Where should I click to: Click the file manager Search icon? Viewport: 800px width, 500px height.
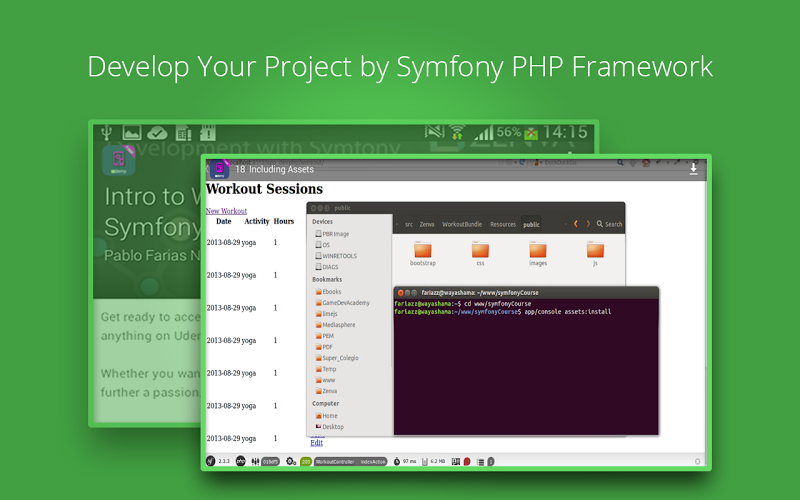(x=600, y=224)
